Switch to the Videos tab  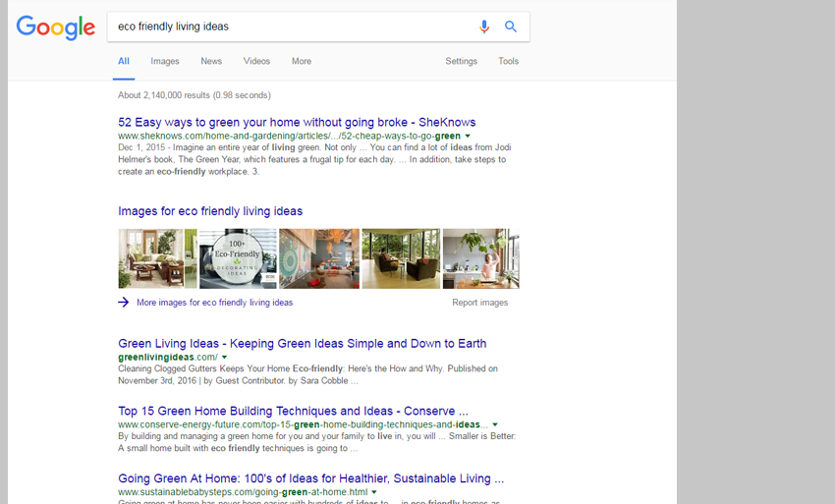click(x=256, y=61)
